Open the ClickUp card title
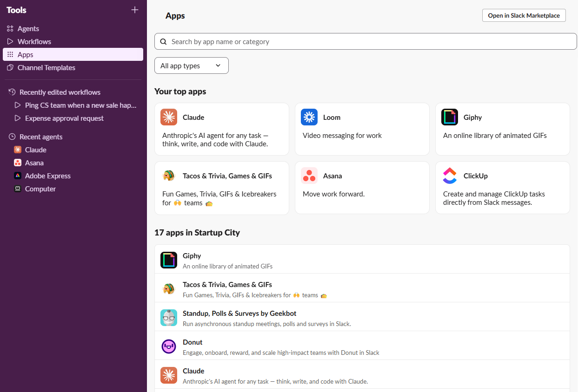 tap(476, 176)
